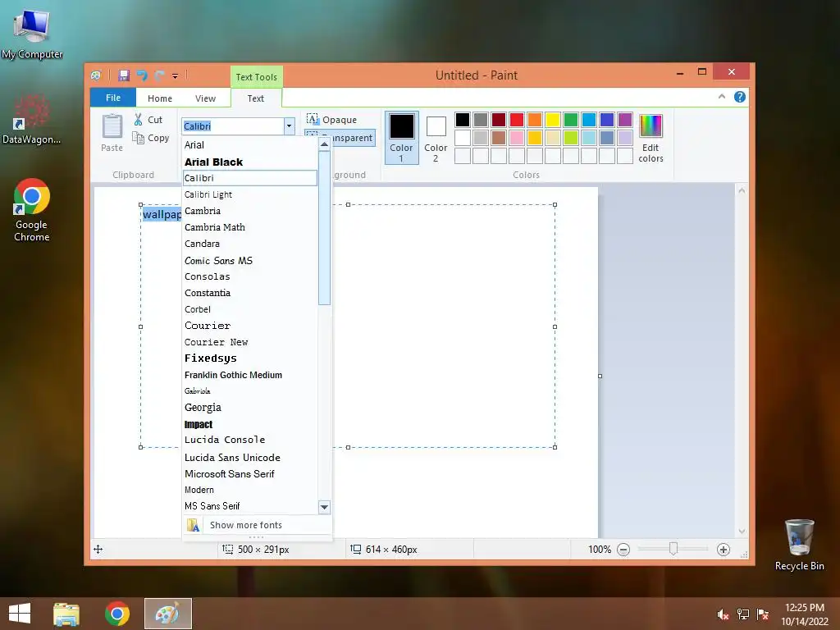This screenshot has width=840, height=630.
Task: Pick the purple color swatch
Action: (624, 120)
